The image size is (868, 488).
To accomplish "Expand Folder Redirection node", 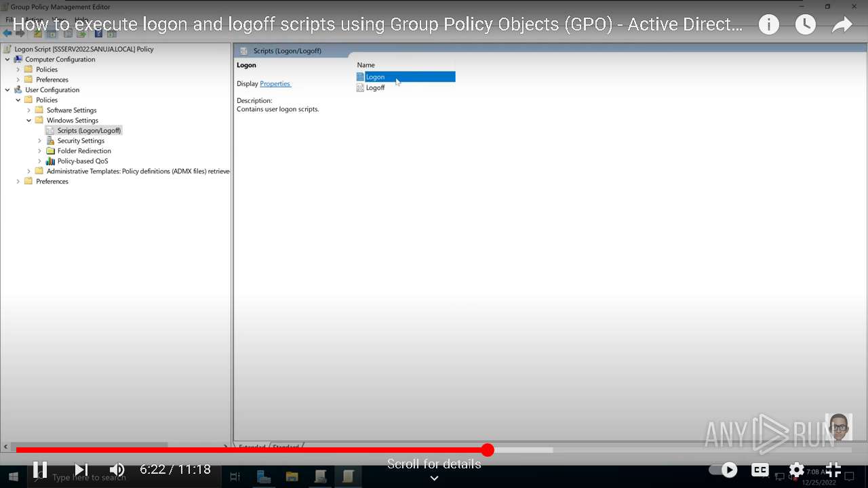I will coord(40,151).
